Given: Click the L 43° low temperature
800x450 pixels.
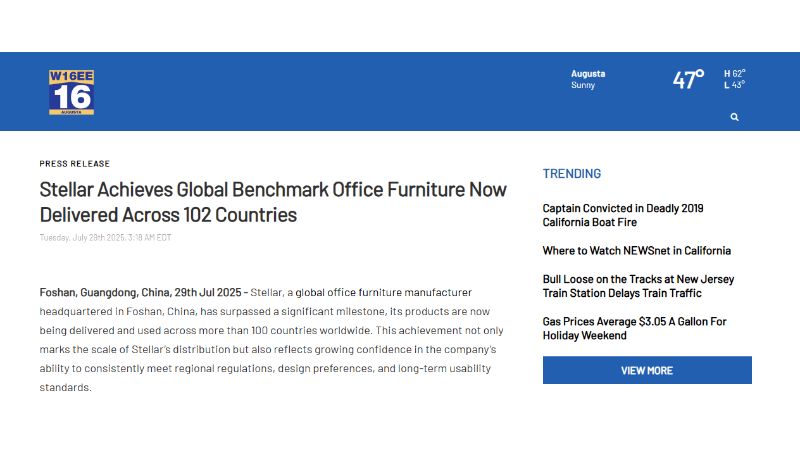Looking at the screenshot, I should [x=735, y=86].
